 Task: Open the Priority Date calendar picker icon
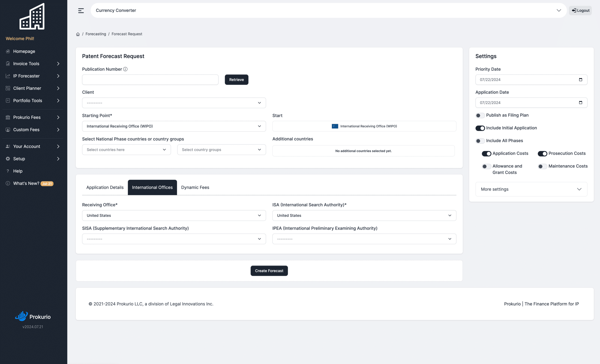click(581, 80)
